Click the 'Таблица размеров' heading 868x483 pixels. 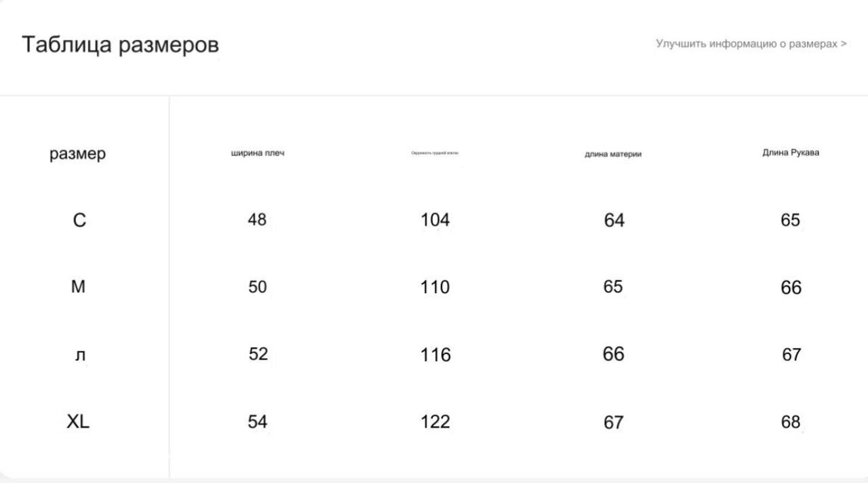coord(120,45)
